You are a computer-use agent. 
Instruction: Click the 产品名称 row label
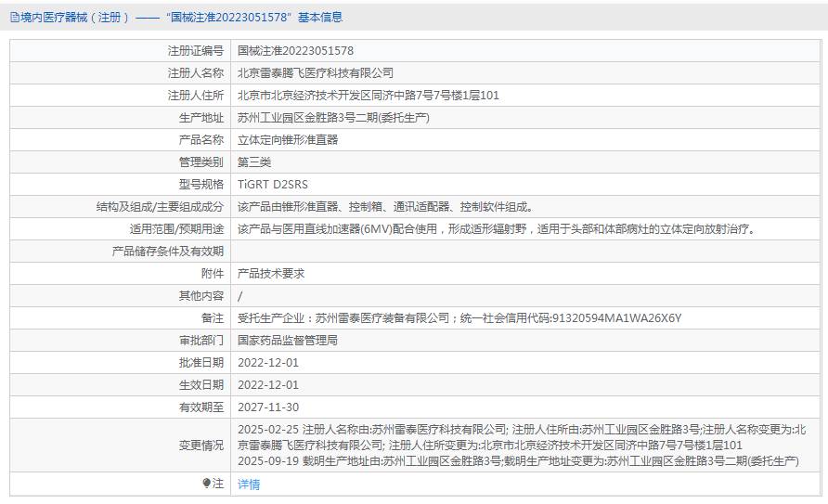point(201,140)
